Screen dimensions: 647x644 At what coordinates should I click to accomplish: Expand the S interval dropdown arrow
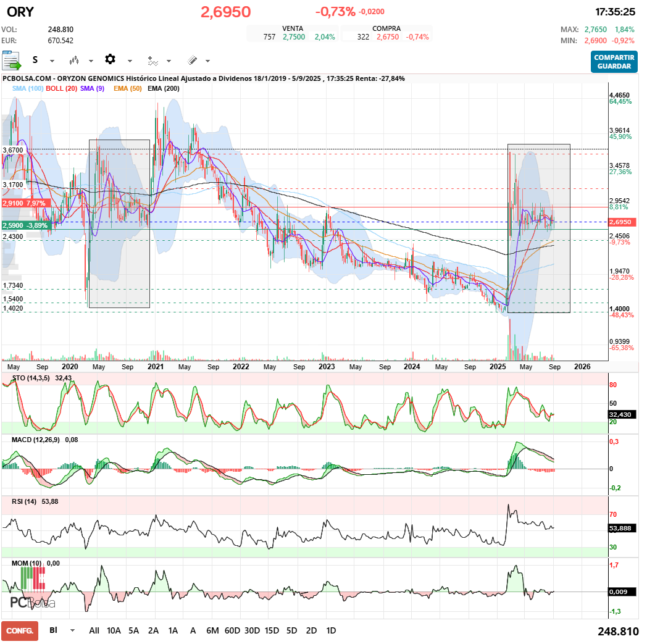point(52,61)
